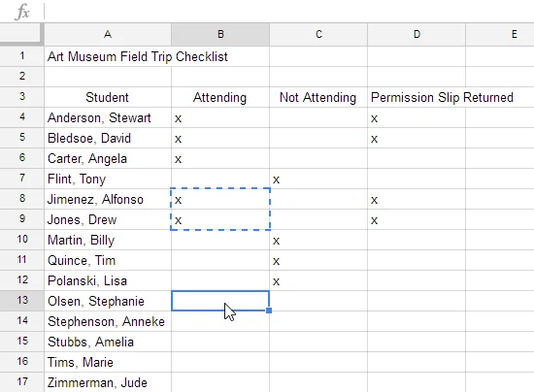Select row 17 header
Screen dimensions: 534x392
(x=22, y=382)
